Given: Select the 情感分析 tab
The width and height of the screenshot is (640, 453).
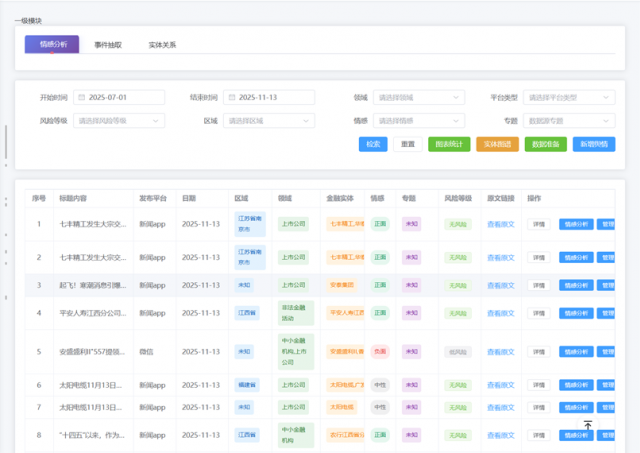Looking at the screenshot, I should 54,45.
